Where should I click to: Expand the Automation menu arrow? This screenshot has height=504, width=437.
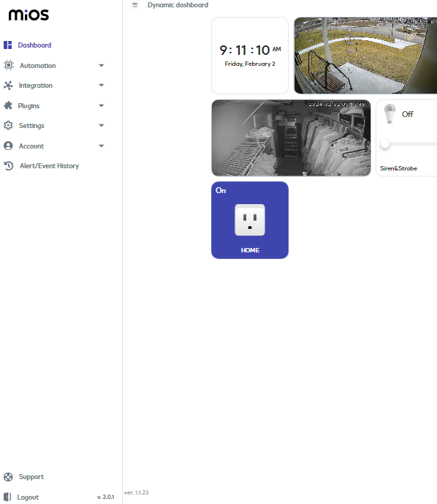pyautogui.click(x=102, y=66)
